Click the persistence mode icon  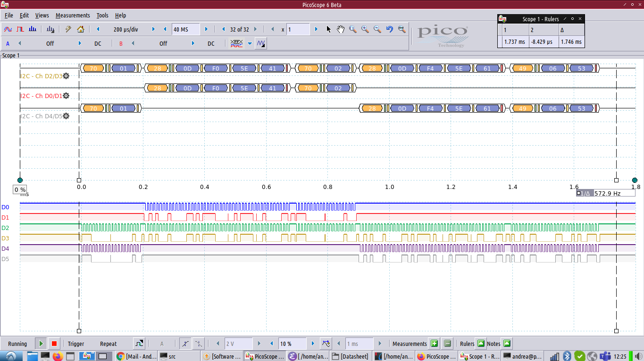click(x=19, y=29)
